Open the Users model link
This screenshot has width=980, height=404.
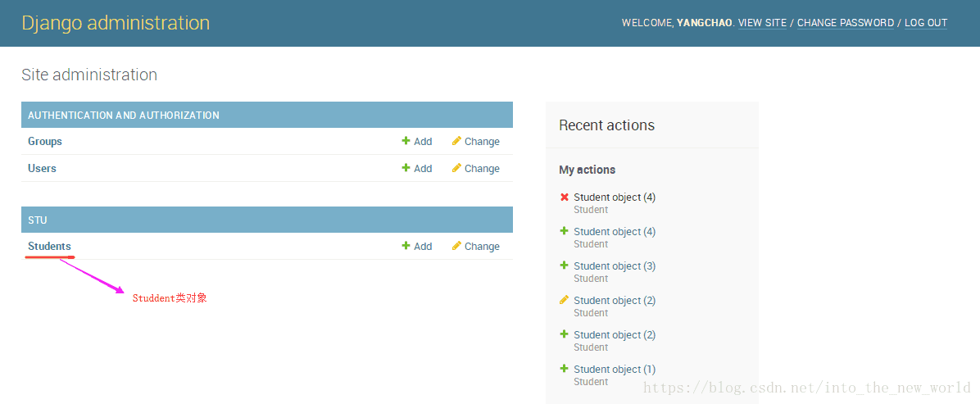[42, 168]
